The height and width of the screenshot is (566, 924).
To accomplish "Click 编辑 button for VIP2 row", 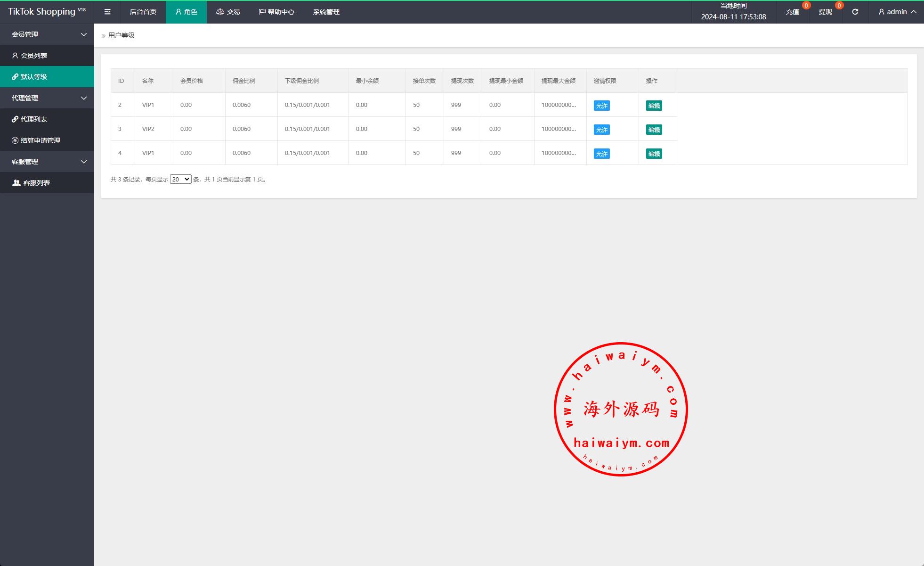I will coord(654,130).
